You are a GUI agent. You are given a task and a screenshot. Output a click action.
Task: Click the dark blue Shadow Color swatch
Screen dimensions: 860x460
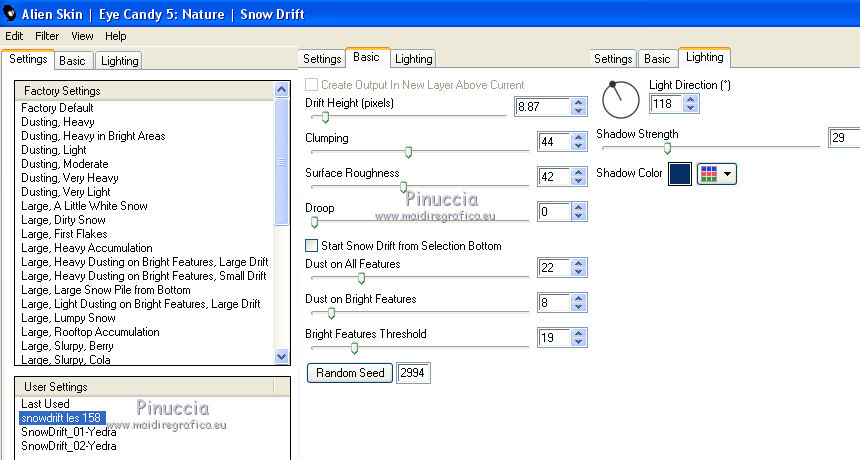click(680, 174)
